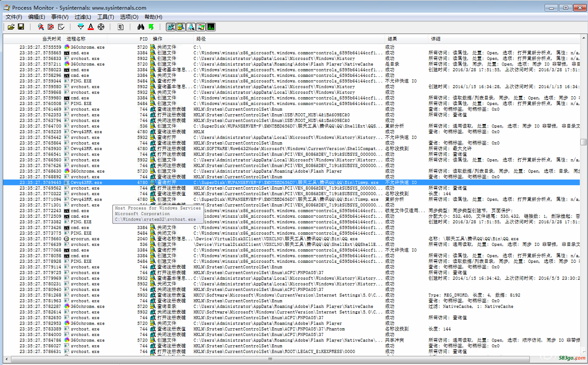Open the 过滤(L) menu

[x=83, y=17]
